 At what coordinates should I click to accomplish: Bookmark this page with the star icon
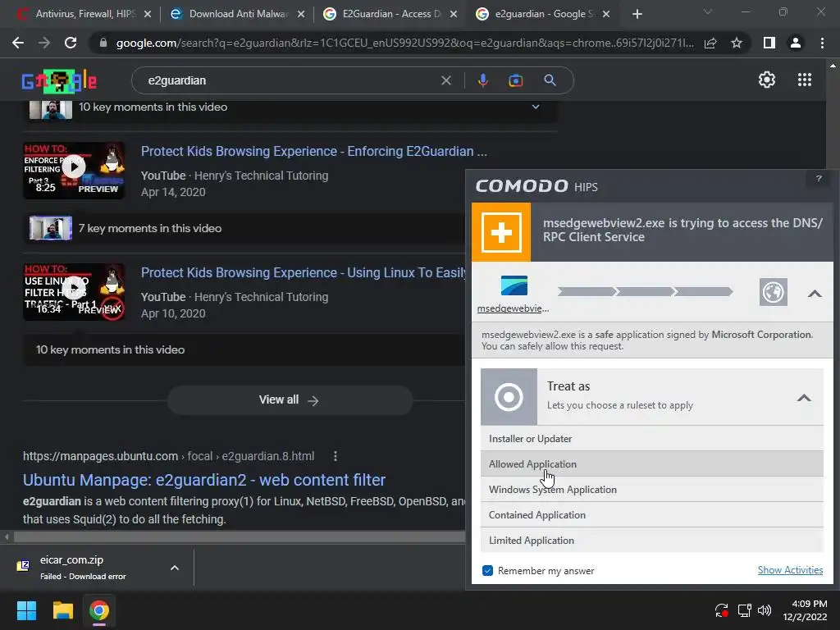point(737,43)
